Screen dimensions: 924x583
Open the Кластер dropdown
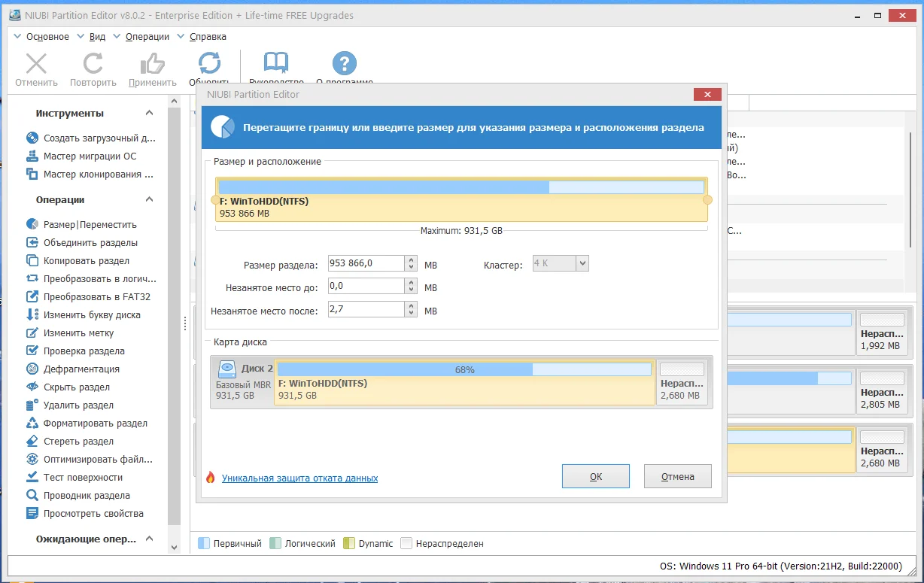pos(582,263)
